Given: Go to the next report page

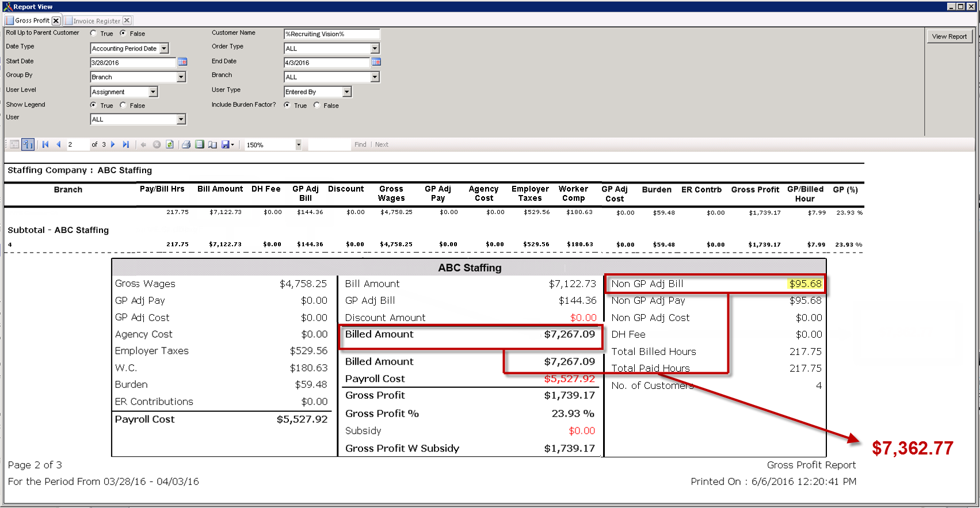Looking at the screenshot, I should tap(113, 144).
